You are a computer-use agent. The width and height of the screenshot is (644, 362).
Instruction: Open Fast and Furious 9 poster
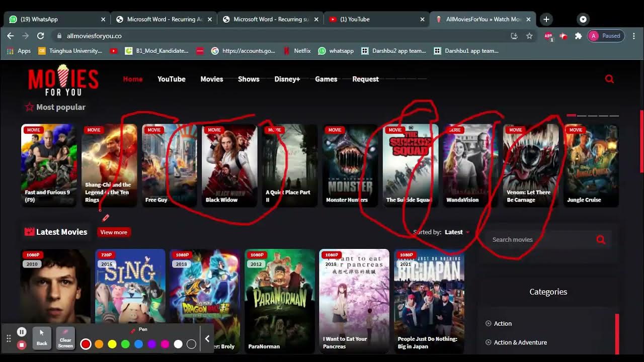[x=49, y=165]
